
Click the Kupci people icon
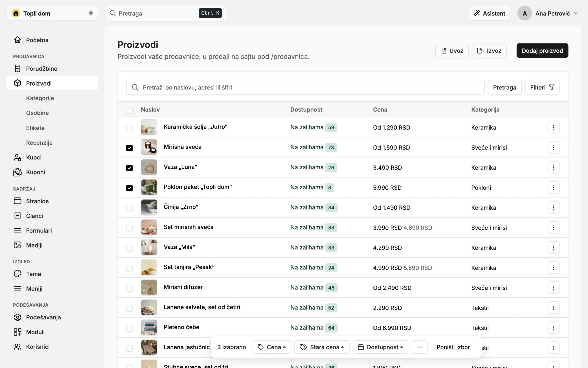click(17, 158)
